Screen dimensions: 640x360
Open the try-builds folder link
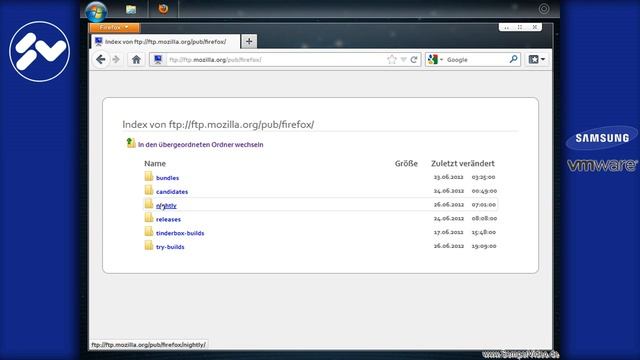170,247
